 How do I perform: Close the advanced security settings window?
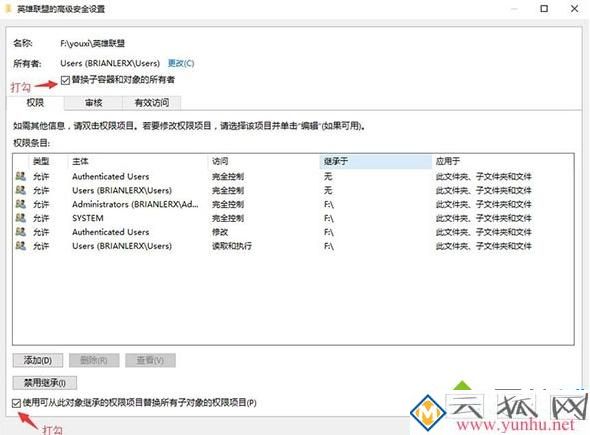[x=574, y=8]
